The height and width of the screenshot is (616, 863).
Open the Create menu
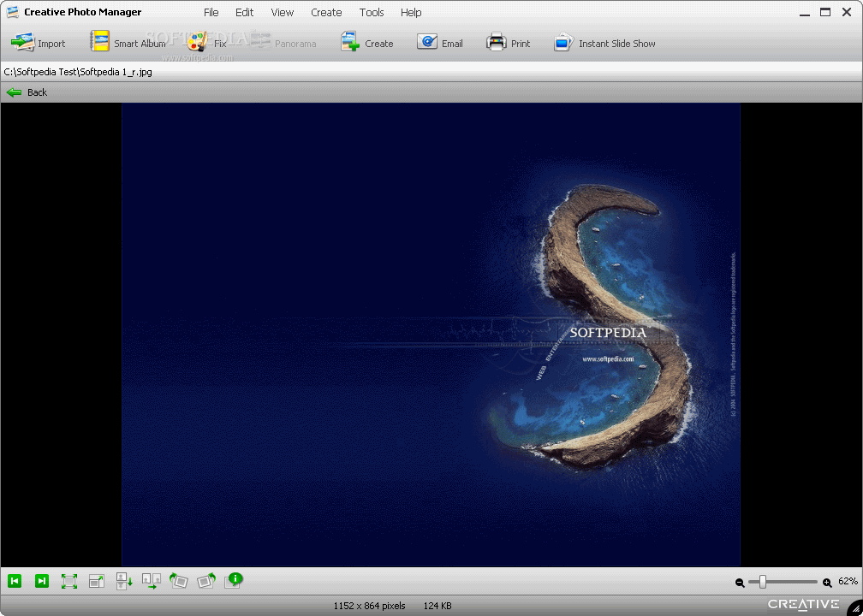tap(326, 12)
